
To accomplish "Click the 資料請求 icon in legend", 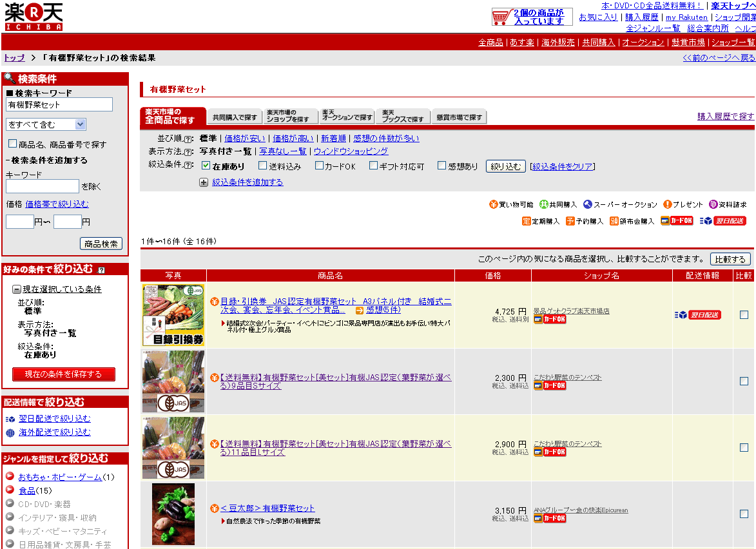I will (713, 204).
